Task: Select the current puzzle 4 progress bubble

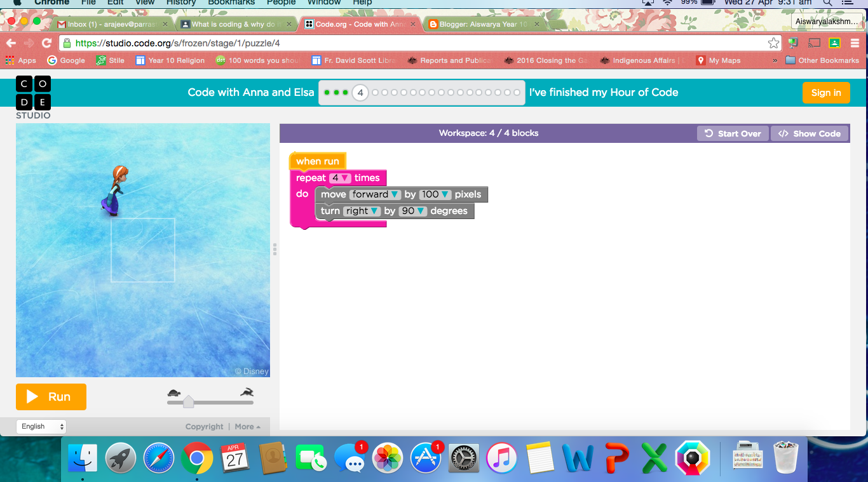Action: coord(360,93)
